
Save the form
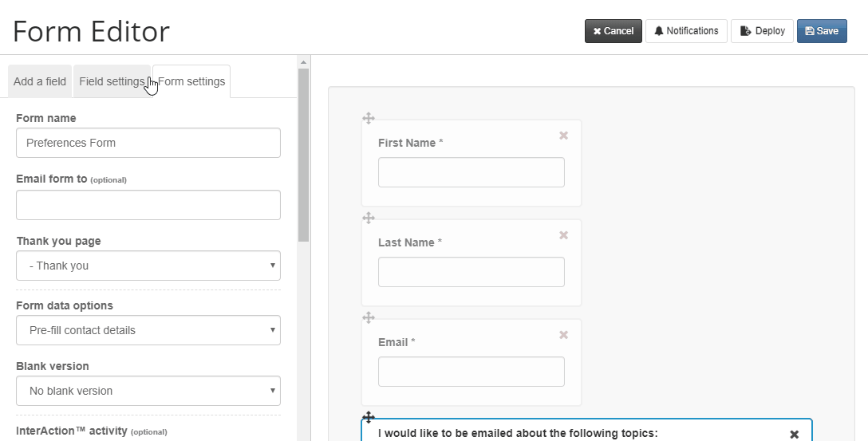[x=822, y=31]
